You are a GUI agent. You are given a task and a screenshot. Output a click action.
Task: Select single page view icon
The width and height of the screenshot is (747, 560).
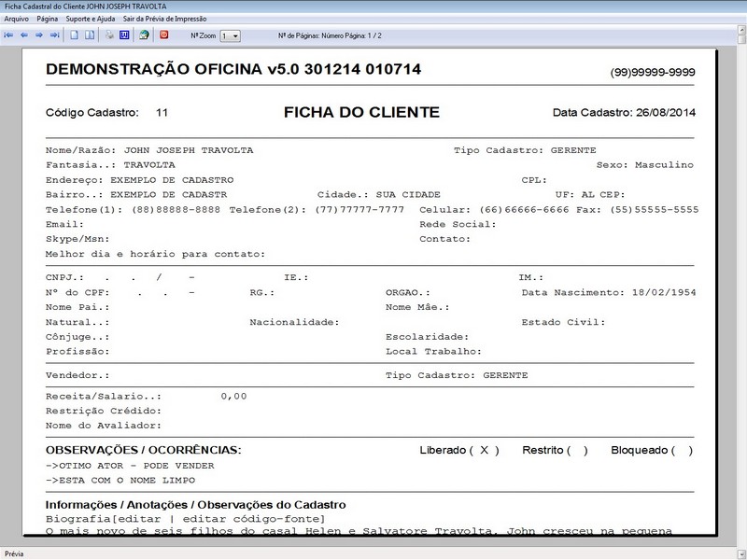75,35
